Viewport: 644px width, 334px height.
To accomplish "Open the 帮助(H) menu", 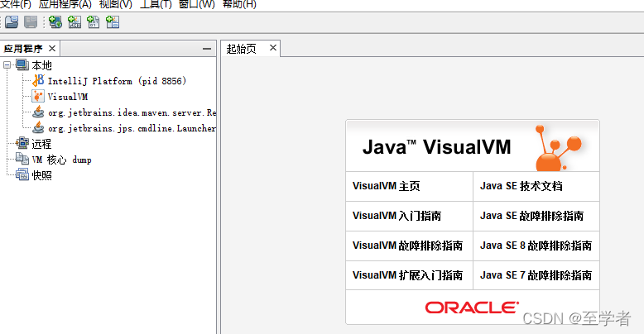I will click(239, 4).
